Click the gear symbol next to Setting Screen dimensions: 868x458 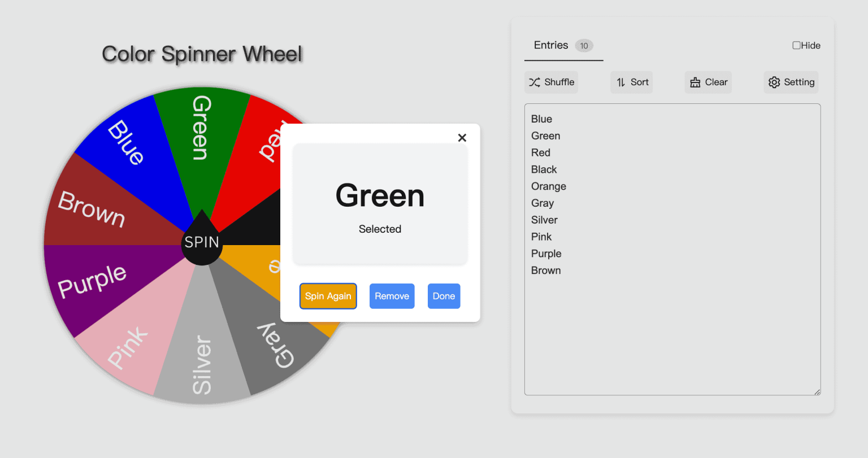[x=774, y=82]
